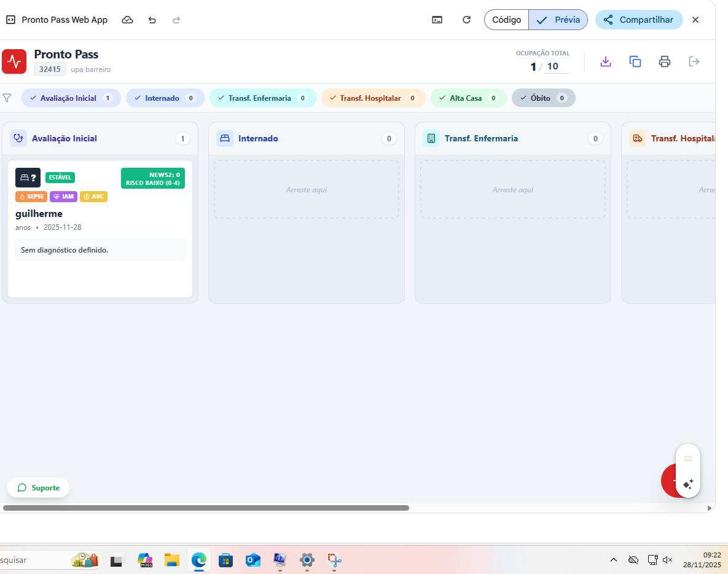Click the purple download icon in header
728x574 pixels.
pyautogui.click(x=606, y=61)
